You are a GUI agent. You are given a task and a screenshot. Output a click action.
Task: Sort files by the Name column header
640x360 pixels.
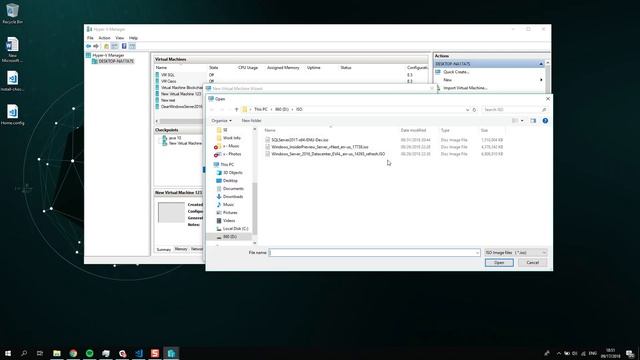pos(270,130)
